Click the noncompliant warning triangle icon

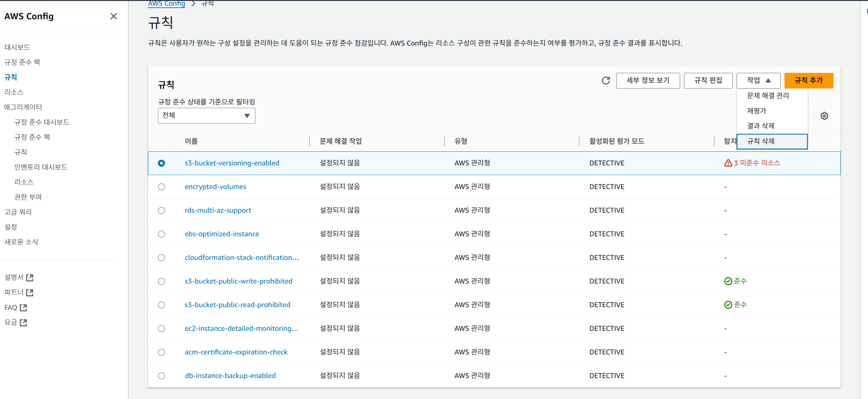coord(728,163)
